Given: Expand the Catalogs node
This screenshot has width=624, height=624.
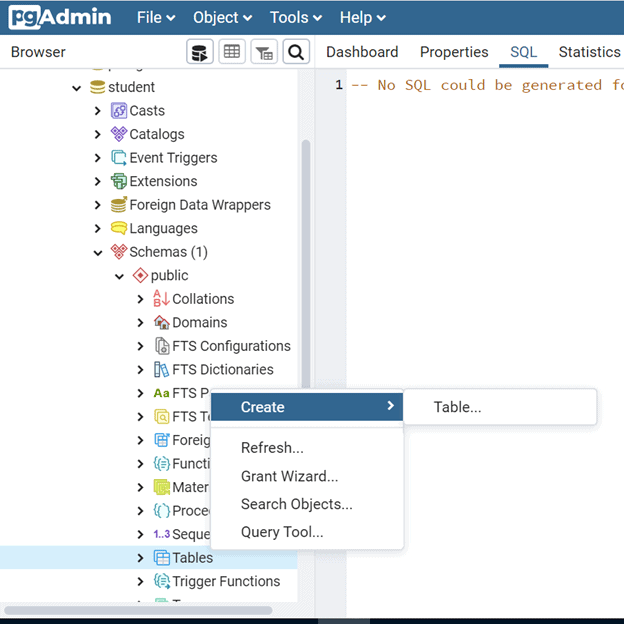Looking at the screenshot, I should tap(98, 134).
